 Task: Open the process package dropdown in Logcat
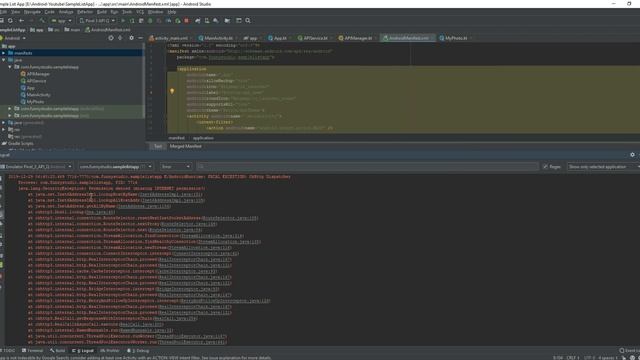click(x=116, y=167)
